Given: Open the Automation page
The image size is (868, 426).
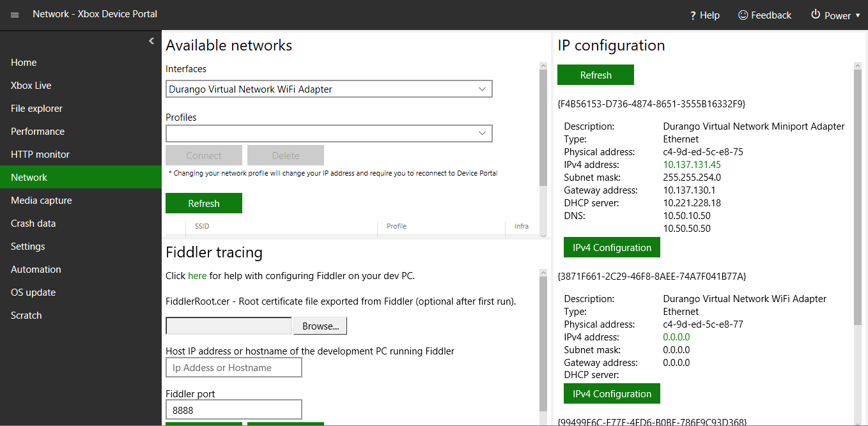Looking at the screenshot, I should click(81, 270).
